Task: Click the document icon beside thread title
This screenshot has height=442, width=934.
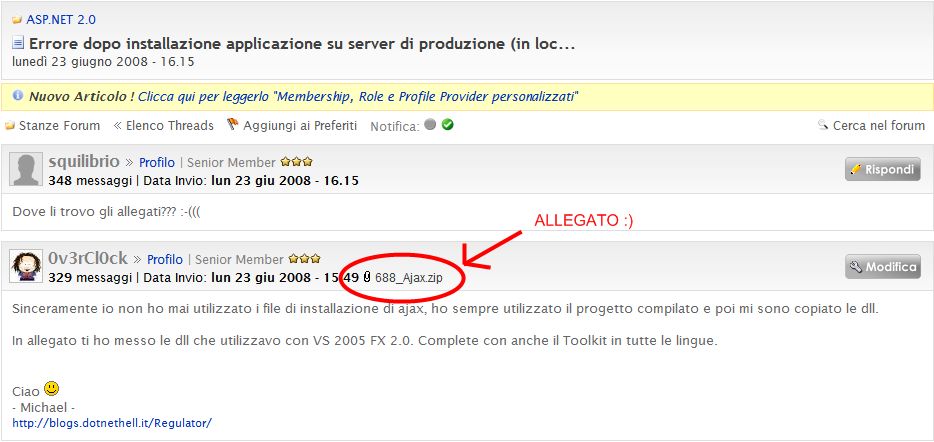Action: click(18, 43)
